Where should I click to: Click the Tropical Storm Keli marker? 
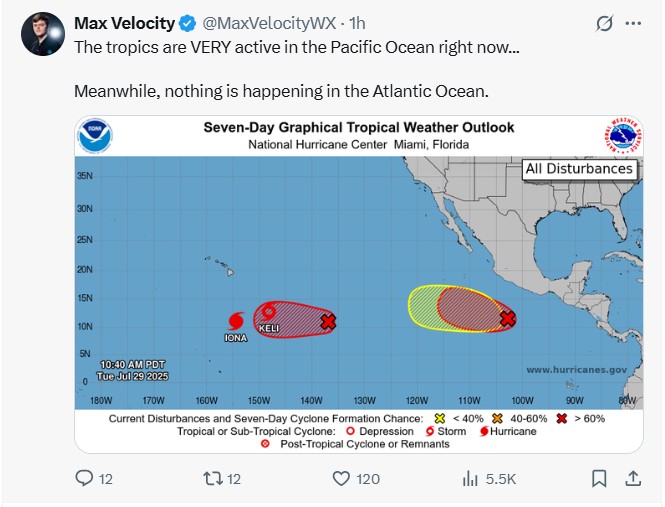tap(268, 312)
